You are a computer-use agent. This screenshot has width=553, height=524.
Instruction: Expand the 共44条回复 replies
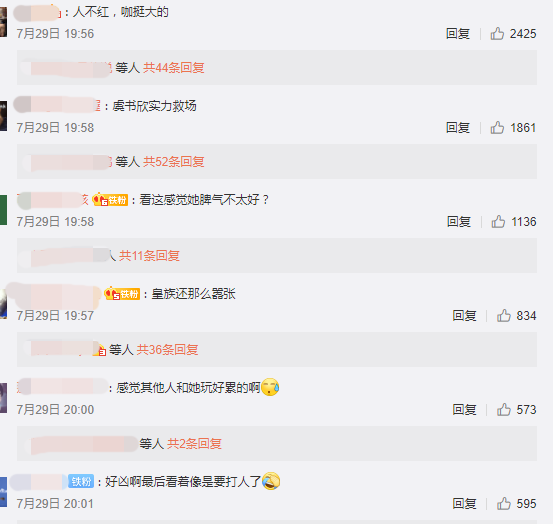[x=174, y=67]
